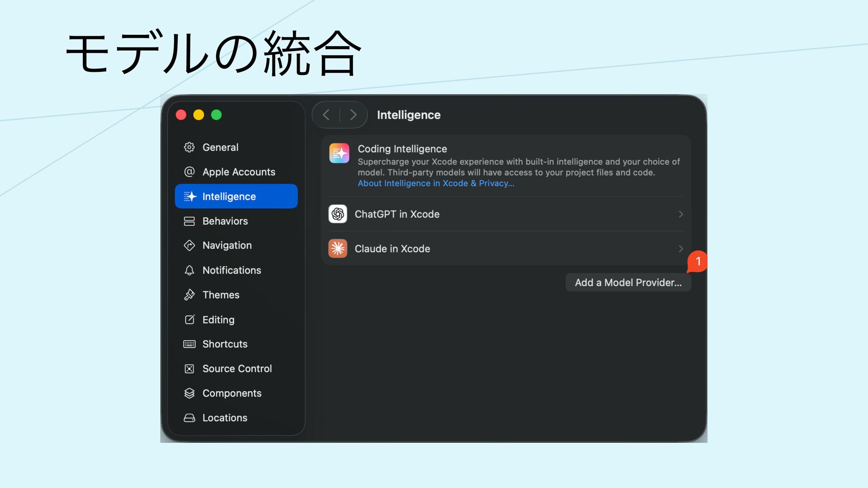The image size is (868, 488).
Task: Click the ChatGPT logo icon
Action: pyautogui.click(x=338, y=214)
